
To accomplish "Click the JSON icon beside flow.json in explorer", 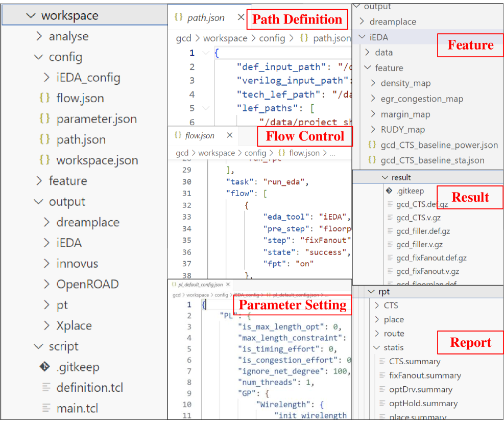I will [44, 98].
